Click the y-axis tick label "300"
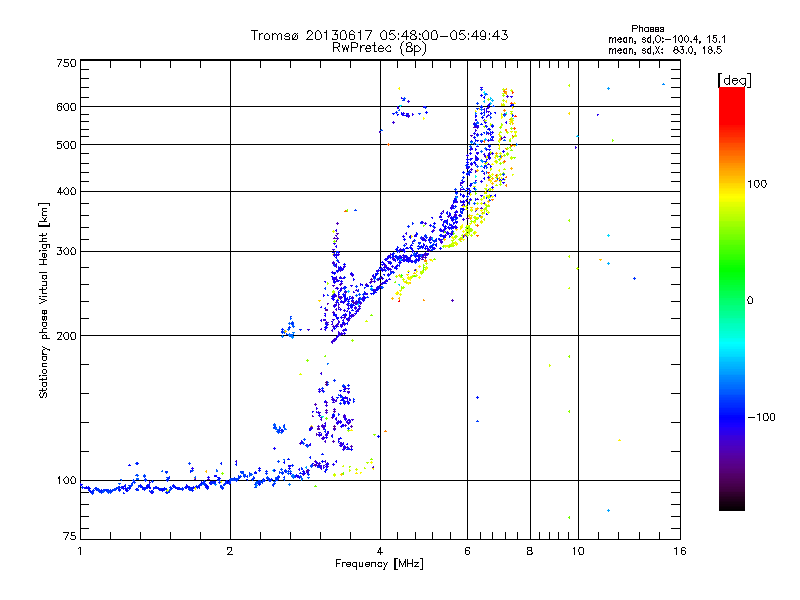 pos(66,252)
